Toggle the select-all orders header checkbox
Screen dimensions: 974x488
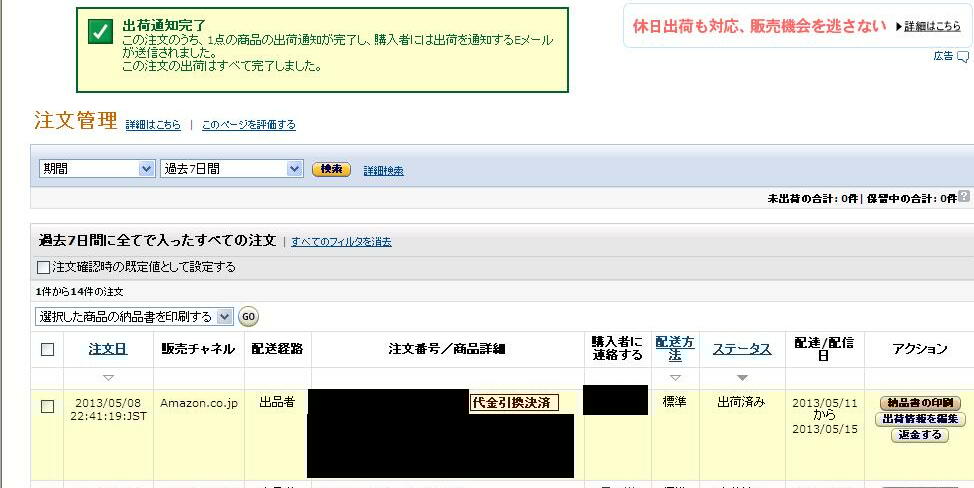(x=47, y=350)
